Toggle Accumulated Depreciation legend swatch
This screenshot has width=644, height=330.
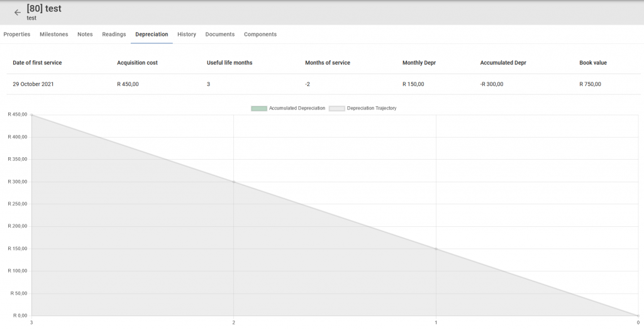pos(258,108)
